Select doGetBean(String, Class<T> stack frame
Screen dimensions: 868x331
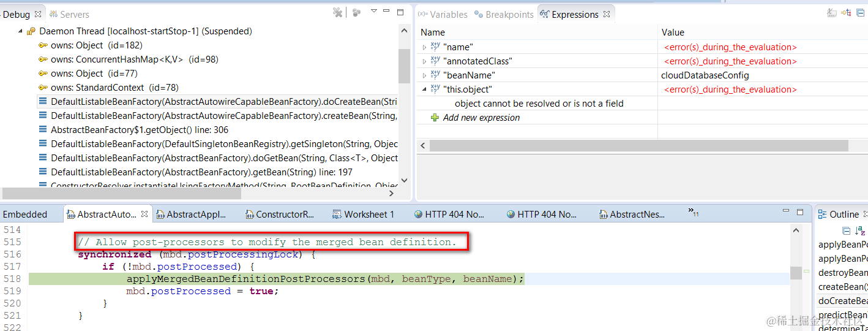coord(218,158)
